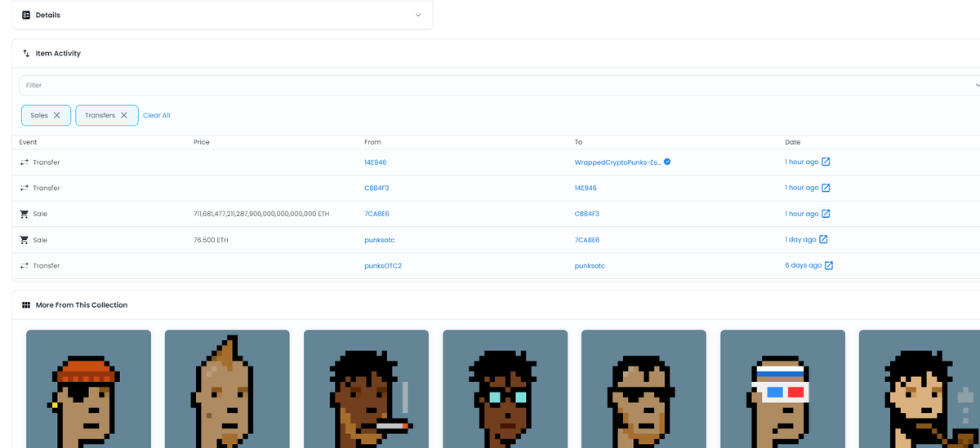Open sender punksotc in 76.500 ETH sale

[x=380, y=240]
